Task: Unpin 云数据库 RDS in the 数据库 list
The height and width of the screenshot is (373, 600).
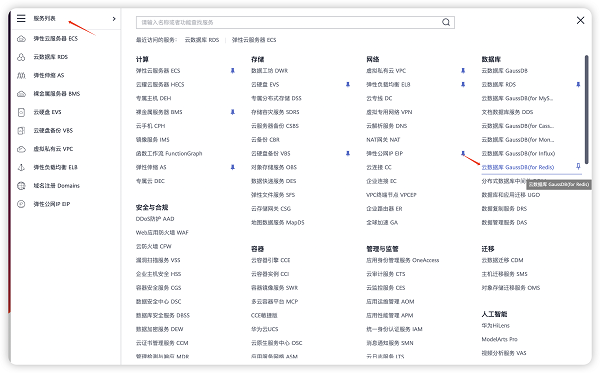Action: [x=578, y=85]
